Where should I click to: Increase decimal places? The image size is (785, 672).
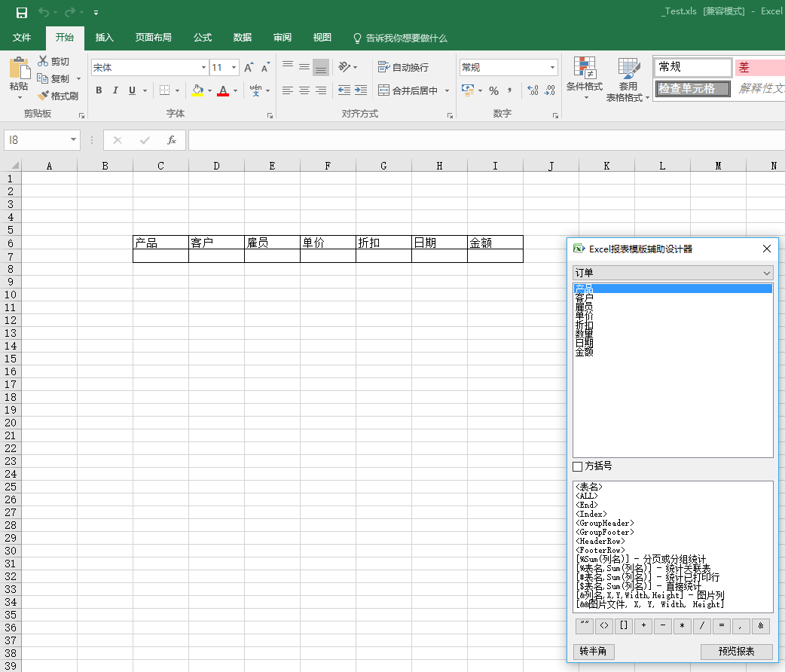pos(533,90)
